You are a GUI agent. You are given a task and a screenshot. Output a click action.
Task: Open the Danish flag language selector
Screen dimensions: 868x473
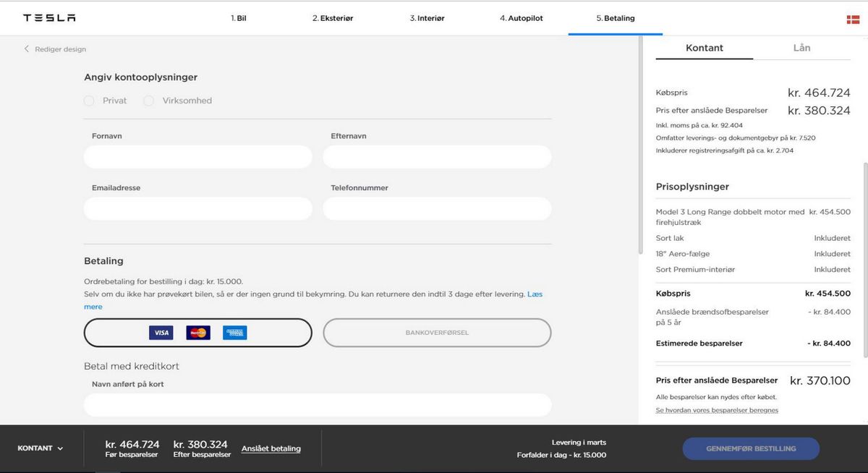point(853,19)
